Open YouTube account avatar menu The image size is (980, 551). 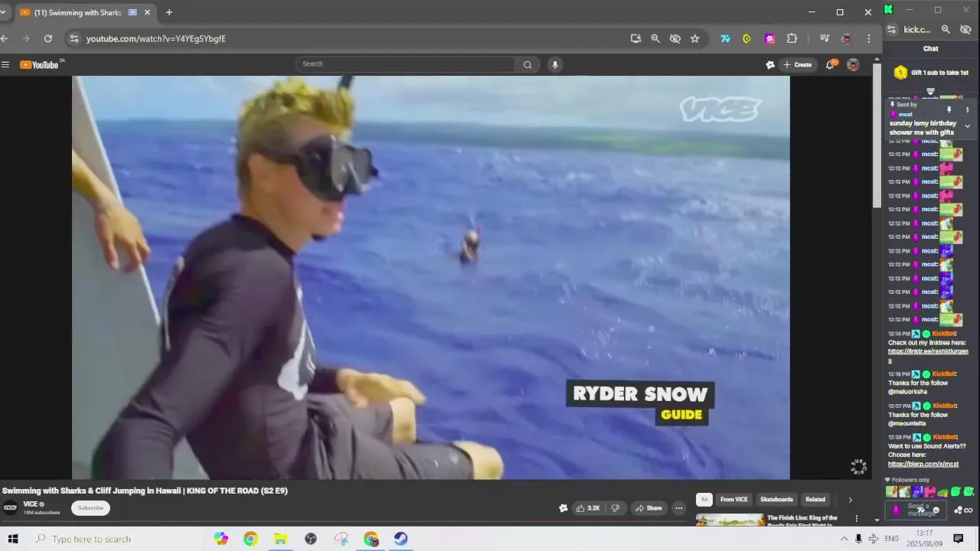(x=853, y=65)
